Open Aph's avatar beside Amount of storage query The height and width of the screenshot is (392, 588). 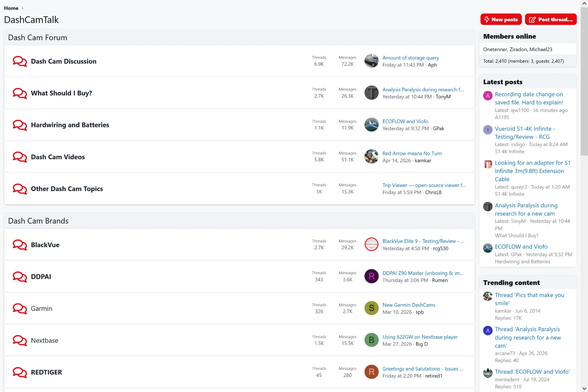coord(371,61)
